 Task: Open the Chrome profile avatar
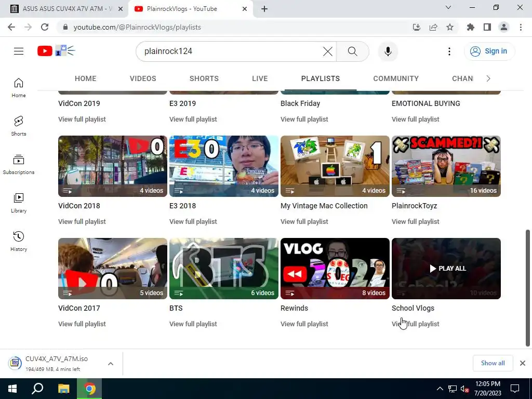coord(504,27)
